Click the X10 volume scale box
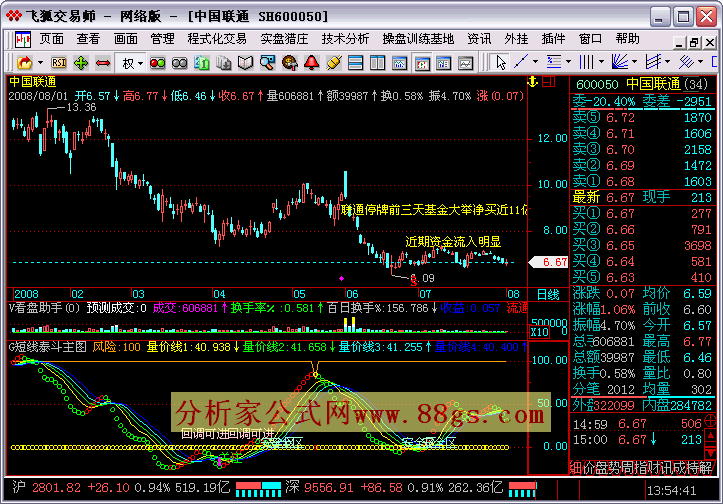 539,332
